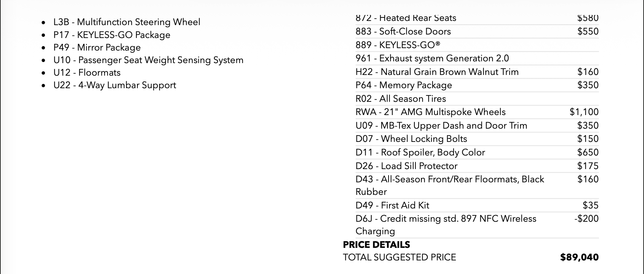The image size is (644, 274).
Task: Select the R02 All Season Tires row
Action: pos(477,99)
